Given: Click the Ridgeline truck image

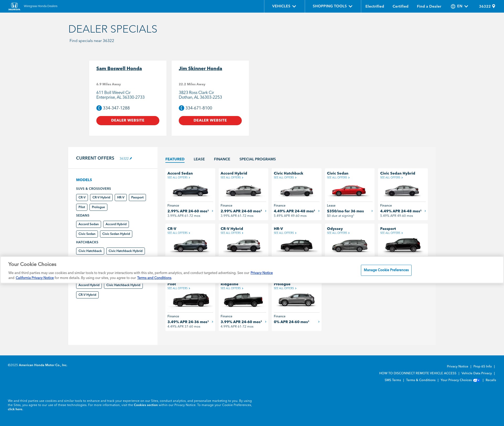Looking at the screenshot, I should [x=243, y=300].
